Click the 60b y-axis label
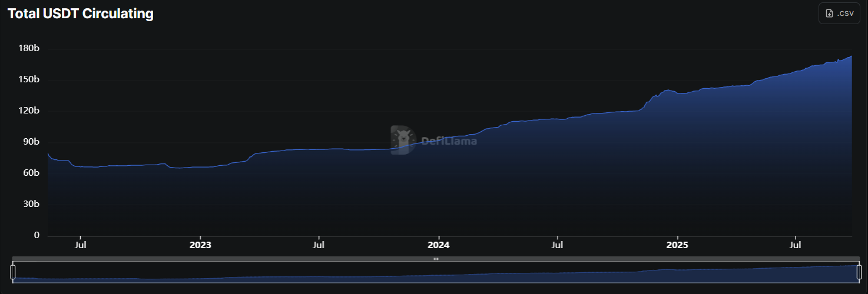Screen dimensions: 868x294 tap(31, 173)
